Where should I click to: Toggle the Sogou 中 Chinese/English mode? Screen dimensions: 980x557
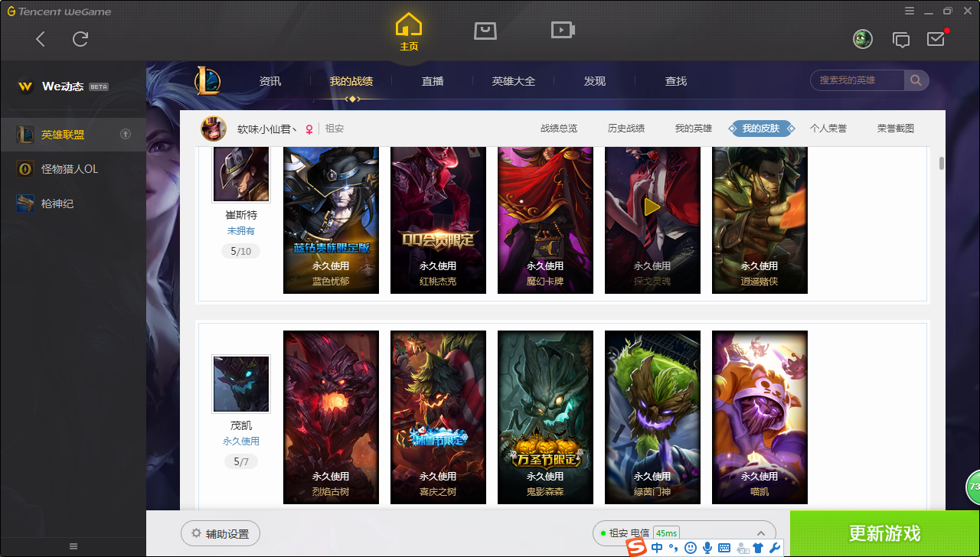click(x=657, y=548)
